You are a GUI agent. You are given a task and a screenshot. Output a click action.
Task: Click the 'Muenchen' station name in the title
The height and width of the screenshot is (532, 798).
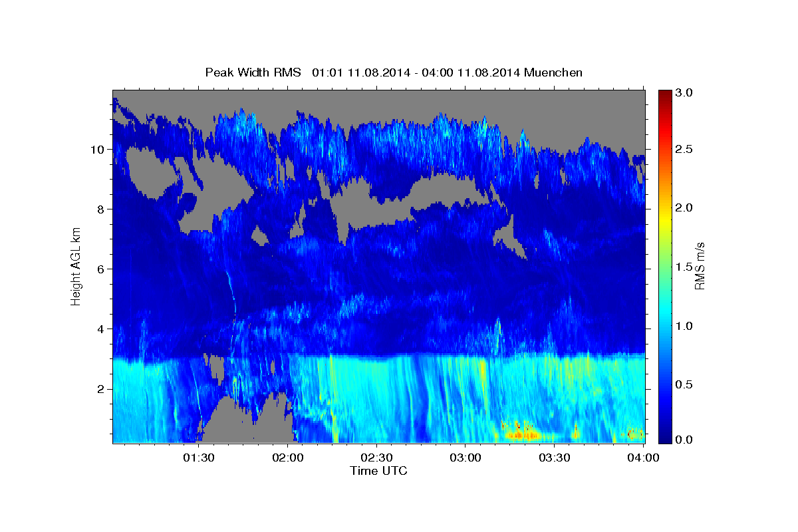point(553,72)
